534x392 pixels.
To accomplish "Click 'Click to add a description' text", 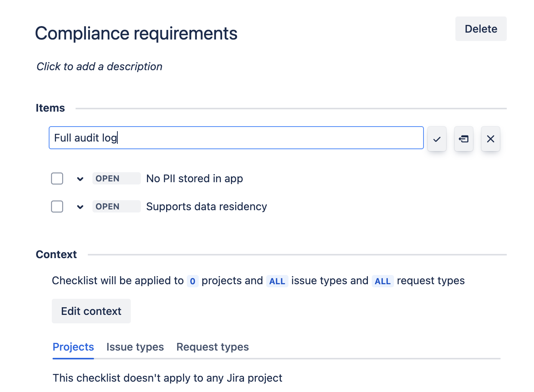I will tap(99, 66).
